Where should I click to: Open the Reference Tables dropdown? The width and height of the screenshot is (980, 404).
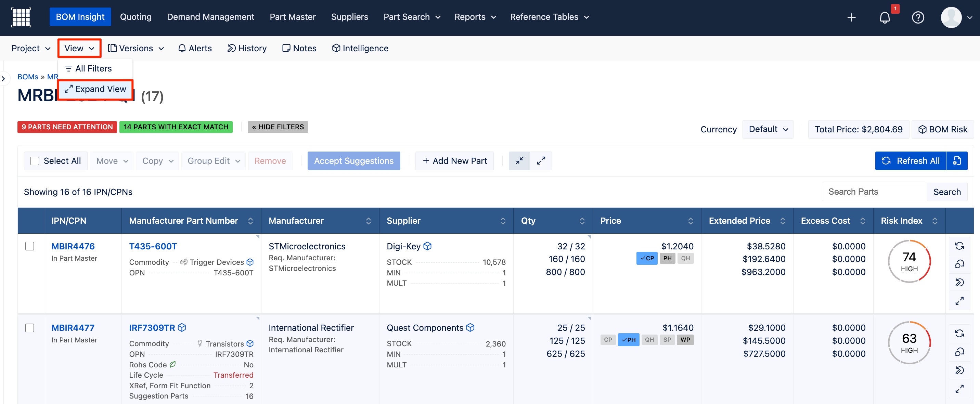[x=549, y=17]
